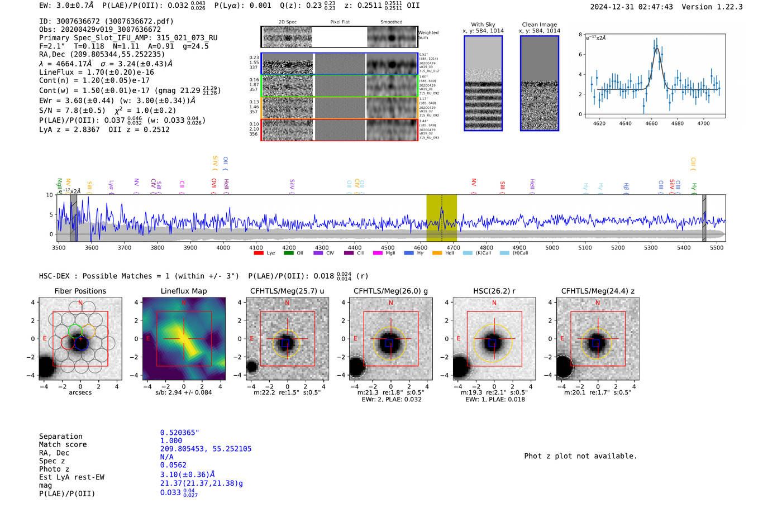Select the green-bordered fiber spectrum row
This screenshot has width=782, height=532.
click(x=339, y=86)
